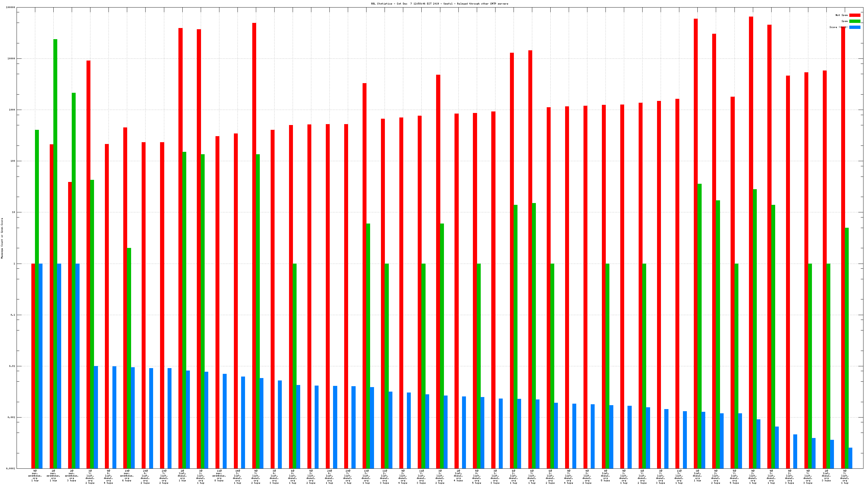Viewport: 868px width, 488px height.
Task: Click the '10@ zen.spamhaus.org 6 hops' x-axis label
Action: 127,476
